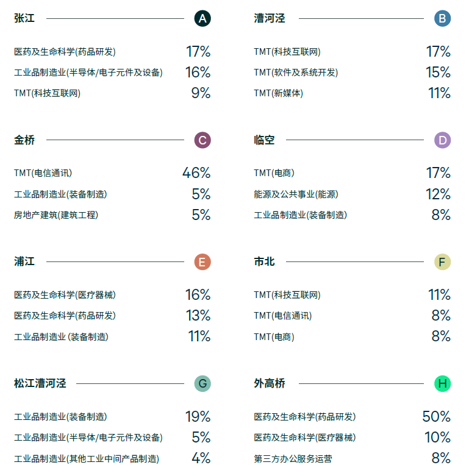Click the pale yellow circle badge F

pos(443,262)
